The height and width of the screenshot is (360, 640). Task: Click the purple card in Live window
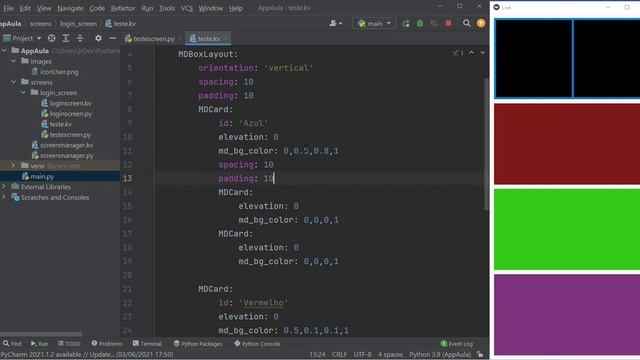(x=567, y=314)
